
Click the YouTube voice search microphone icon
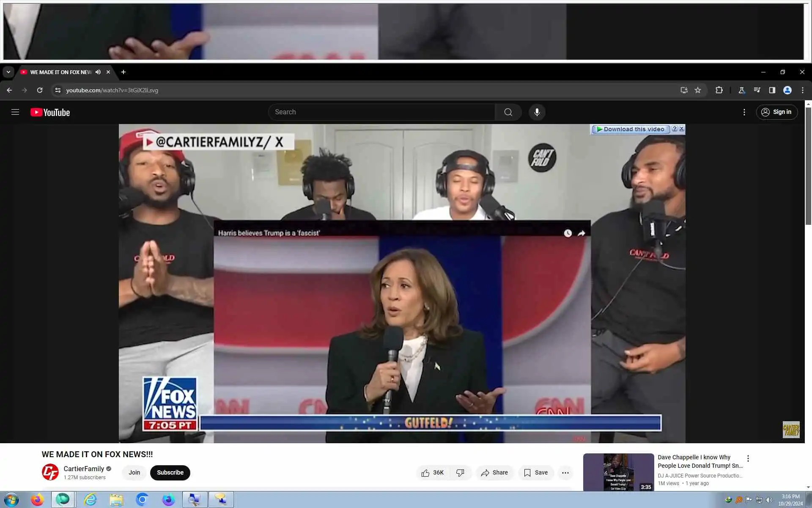[537, 112]
